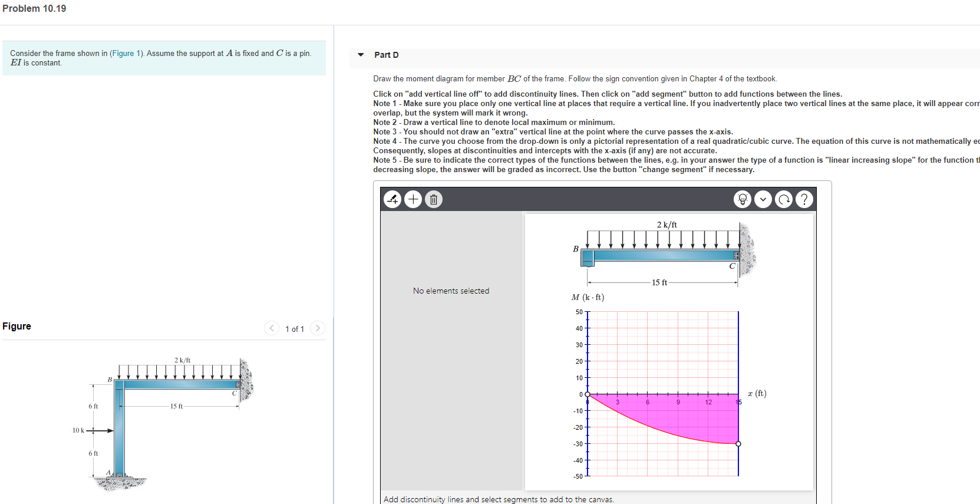Go to the next figure arrow

point(317,328)
